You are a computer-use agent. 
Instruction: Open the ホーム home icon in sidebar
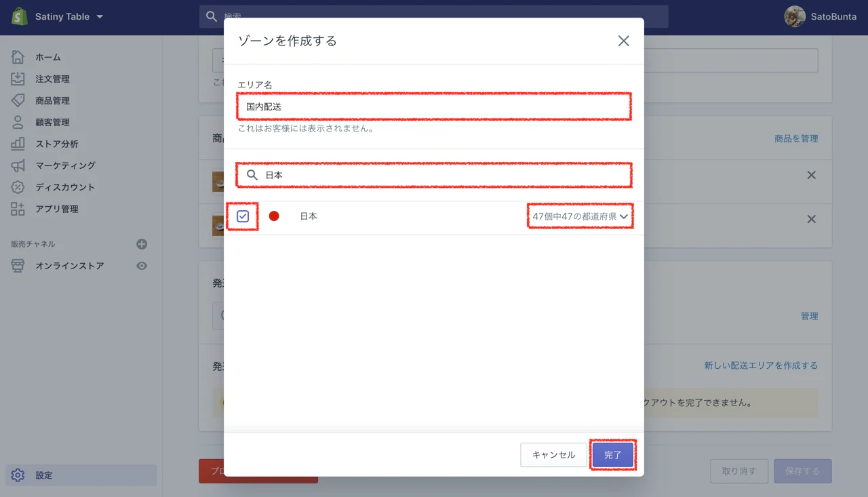[18, 57]
